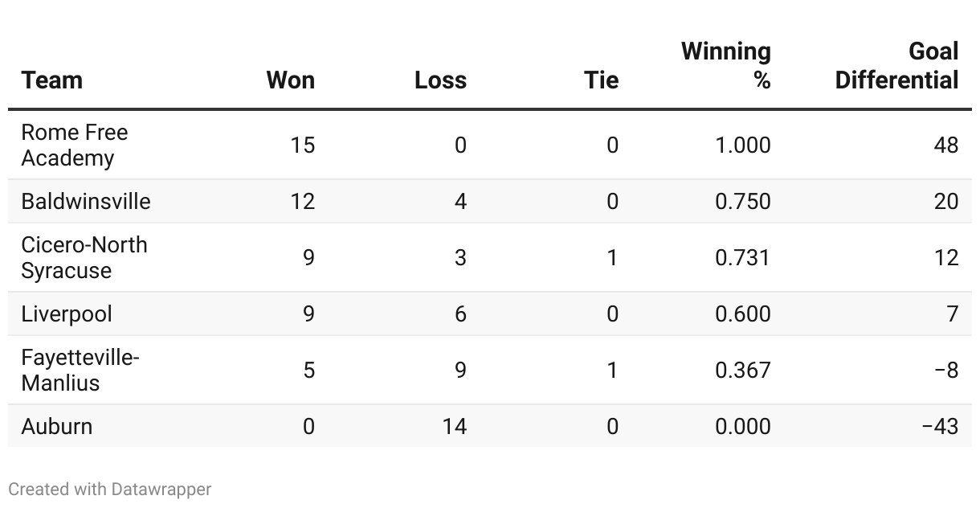Viewport: 980px width, 508px height.
Task: Click the Liverpool team cell
Action: point(67,313)
